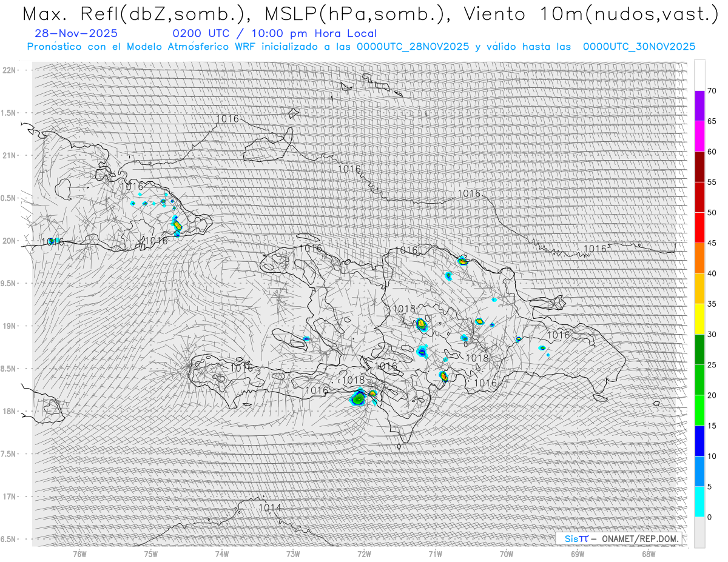The image size is (728, 562).
Task: Click the '71W' longitude label
Action: [435, 554]
